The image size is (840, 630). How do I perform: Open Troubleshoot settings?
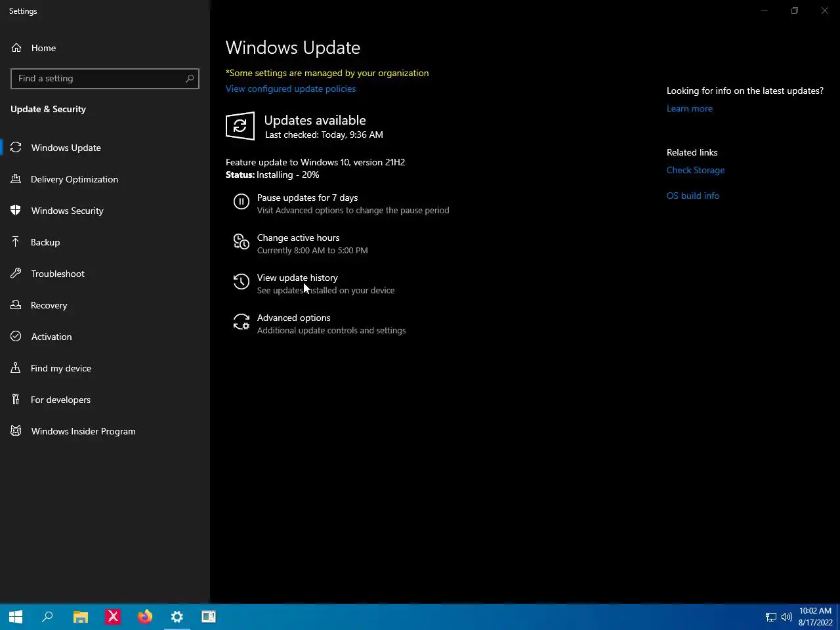pyautogui.click(x=105, y=274)
